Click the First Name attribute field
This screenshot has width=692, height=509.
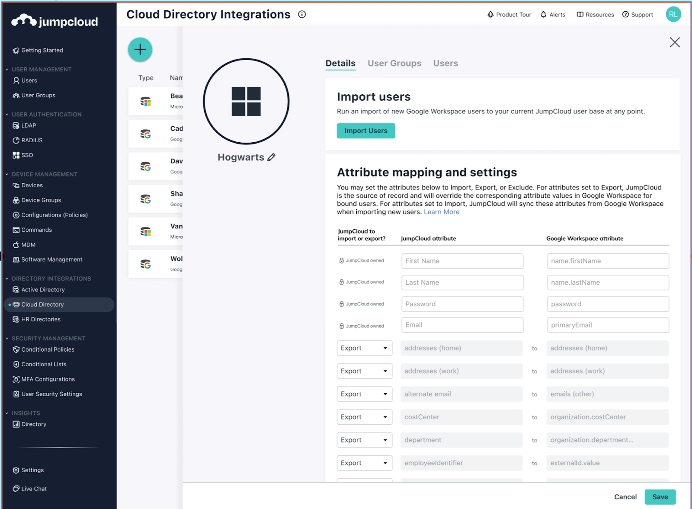click(462, 260)
